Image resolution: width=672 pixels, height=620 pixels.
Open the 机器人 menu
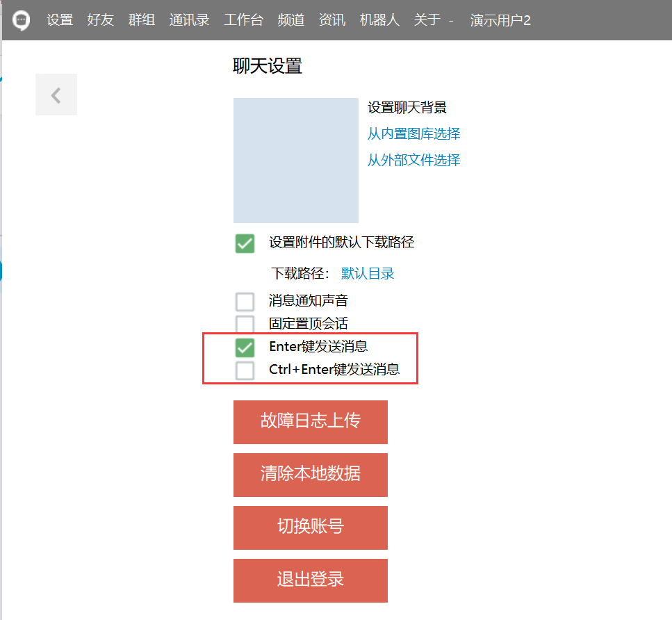pos(379,20)
